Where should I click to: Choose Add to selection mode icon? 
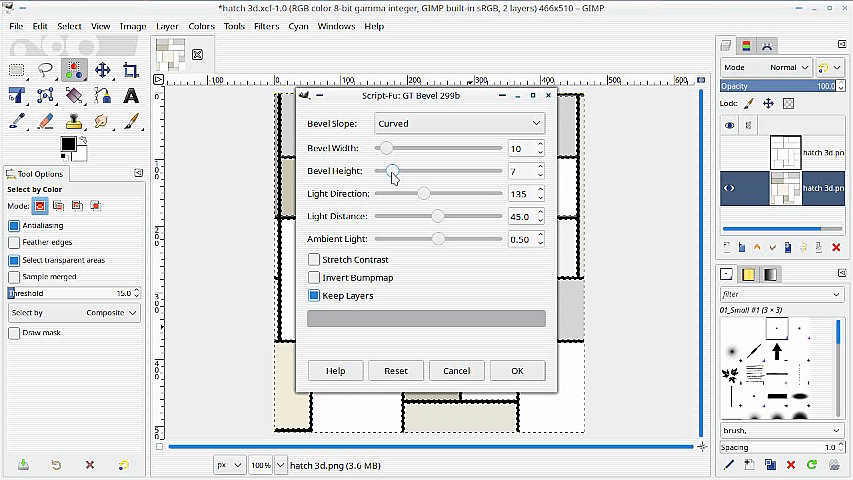(x=58, y=206)
